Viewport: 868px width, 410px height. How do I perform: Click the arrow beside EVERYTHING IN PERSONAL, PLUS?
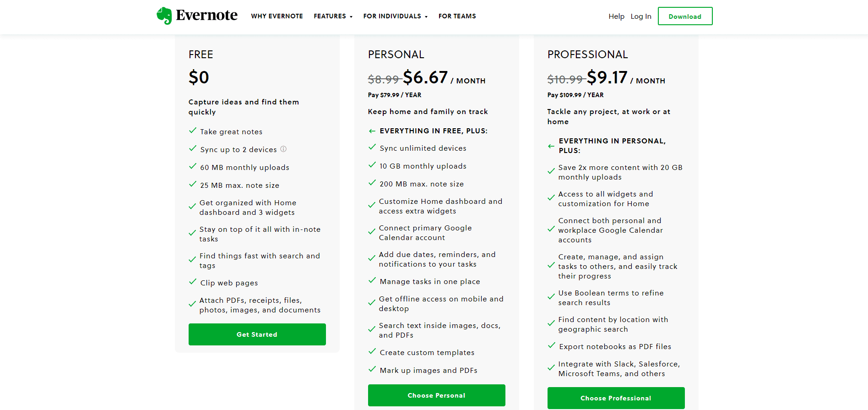pos(551,146)
